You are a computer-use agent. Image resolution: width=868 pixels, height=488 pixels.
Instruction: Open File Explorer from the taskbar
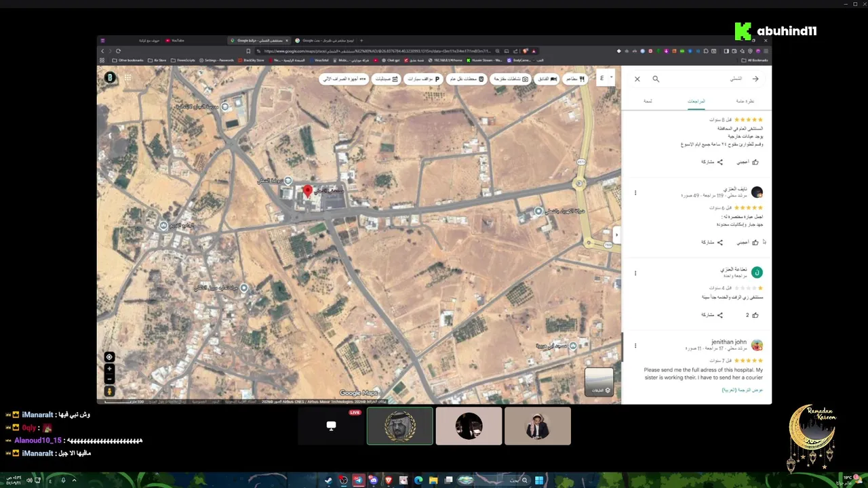[433, 481]
